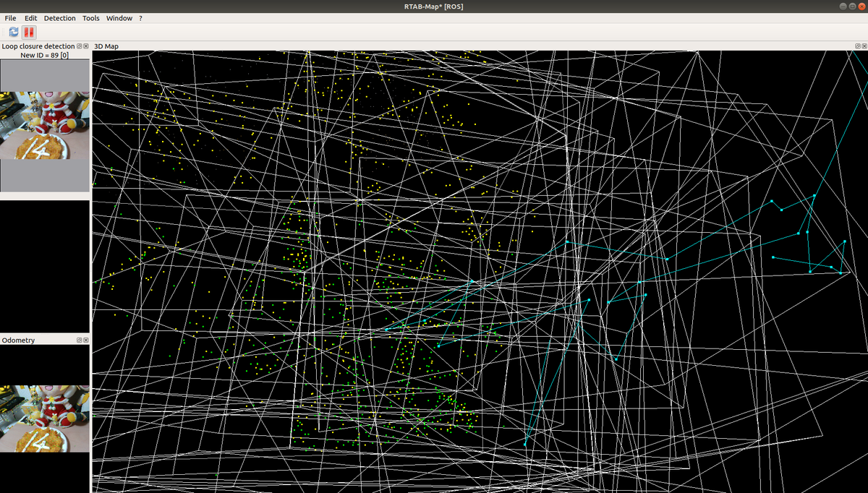Close the 3D Map panel

tap(864, 46)
